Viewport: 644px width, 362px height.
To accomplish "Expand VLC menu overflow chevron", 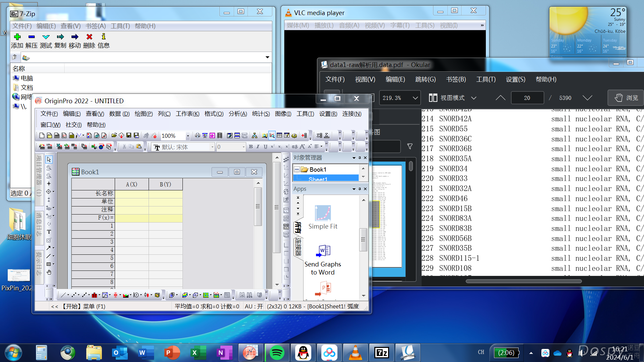I will (x=482, y=25).
